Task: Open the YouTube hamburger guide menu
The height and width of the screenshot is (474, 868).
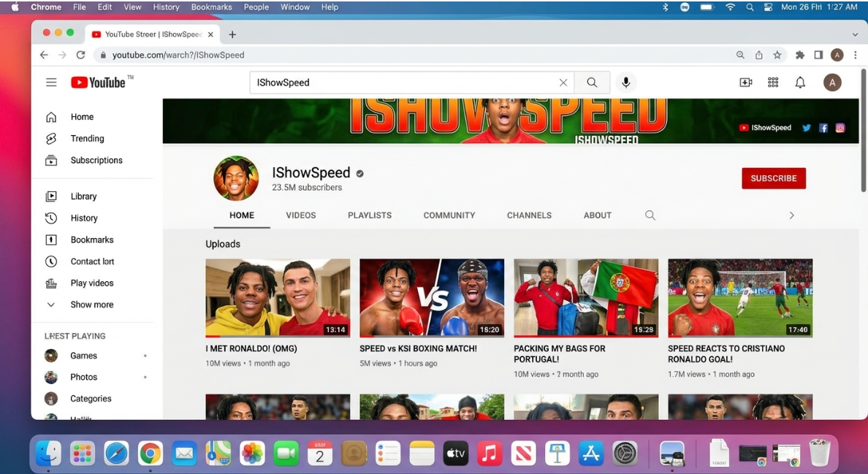Action: click(x=51, y=83)
